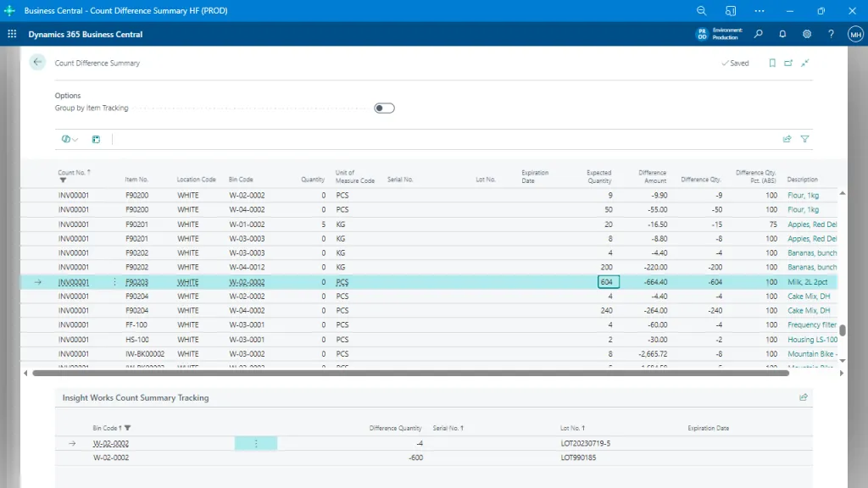Open the analysis views dropdown in the toolbar

(70, 138)
